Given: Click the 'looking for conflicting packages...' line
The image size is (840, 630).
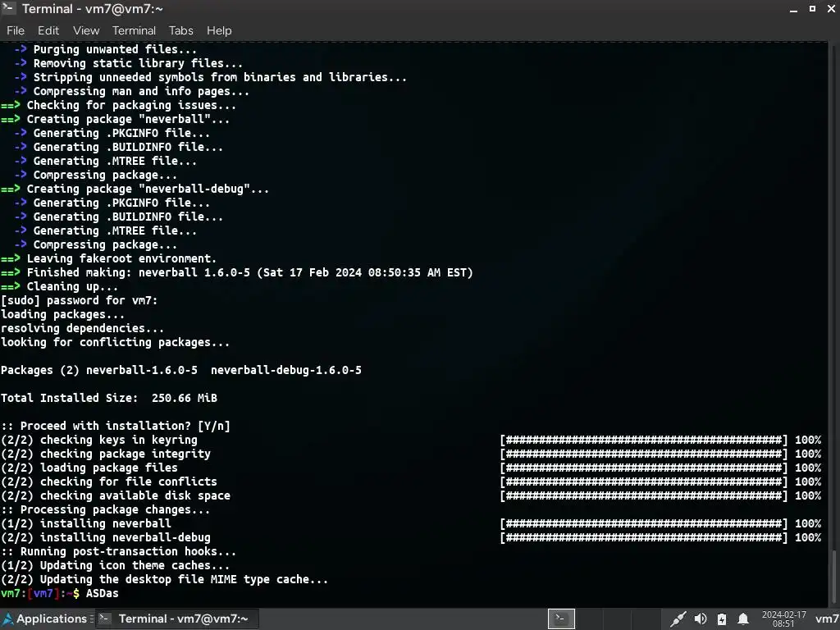Looking at the screenshot, I should point(115,342).
